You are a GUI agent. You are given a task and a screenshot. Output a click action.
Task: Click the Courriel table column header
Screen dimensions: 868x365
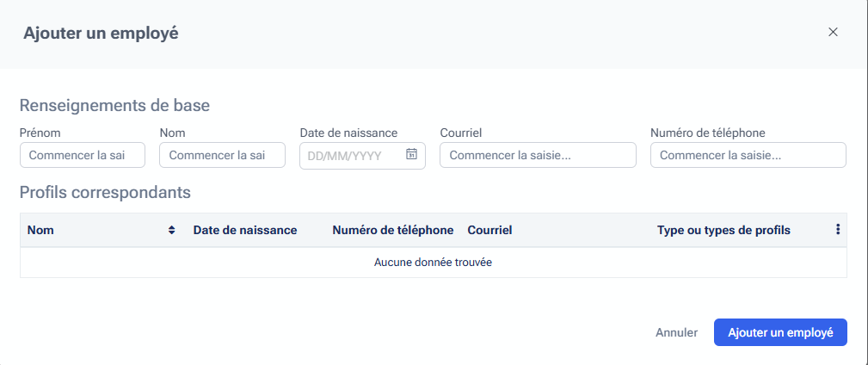pos(489,231)
